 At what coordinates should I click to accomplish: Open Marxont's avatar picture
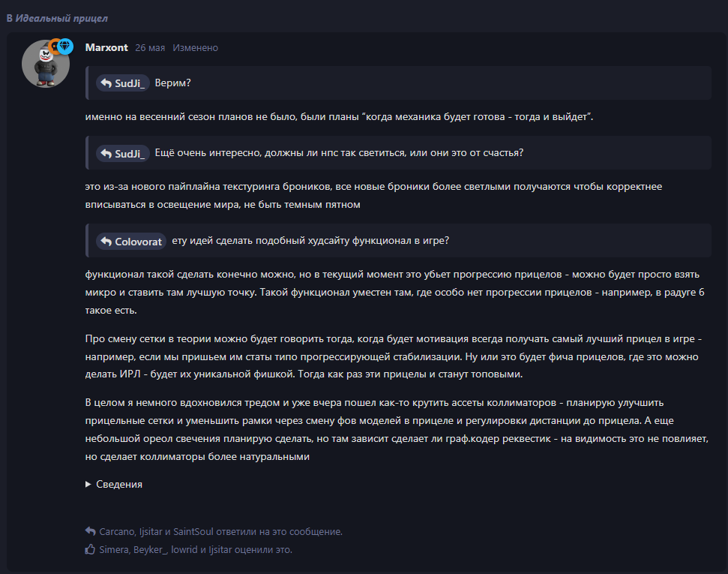(x=46, y=64)
